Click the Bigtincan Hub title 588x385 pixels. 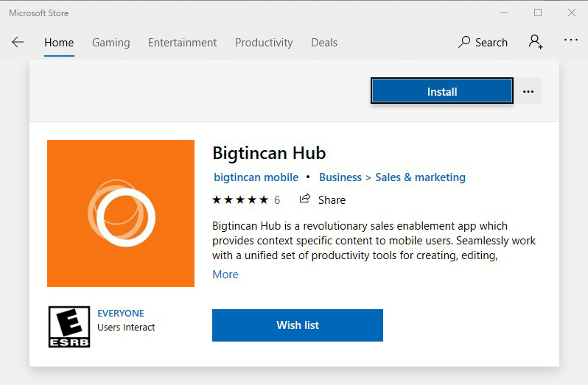tap(269, 153)
